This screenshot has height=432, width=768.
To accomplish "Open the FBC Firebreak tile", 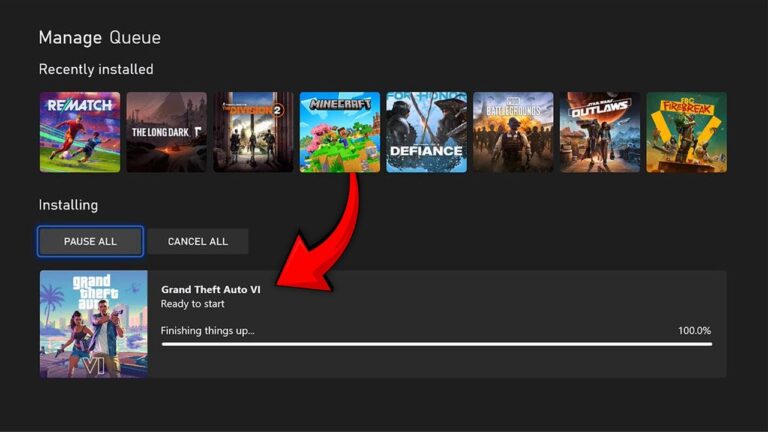I will (687, 132).
